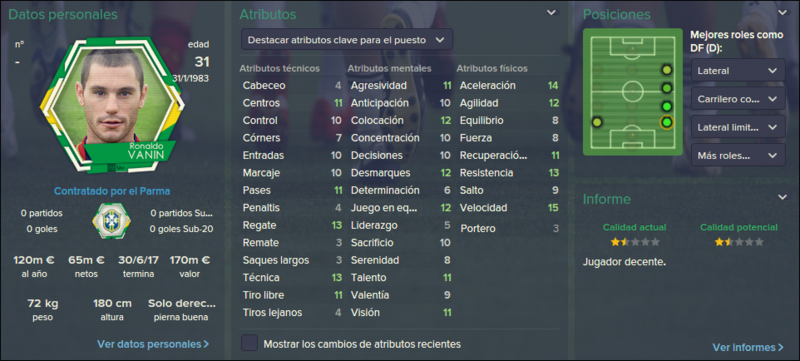The width and height of the screenshot is (800, 361).
Task: Click the Brazil national team badge
Action: pyautogui.click(x=111, y=220)
